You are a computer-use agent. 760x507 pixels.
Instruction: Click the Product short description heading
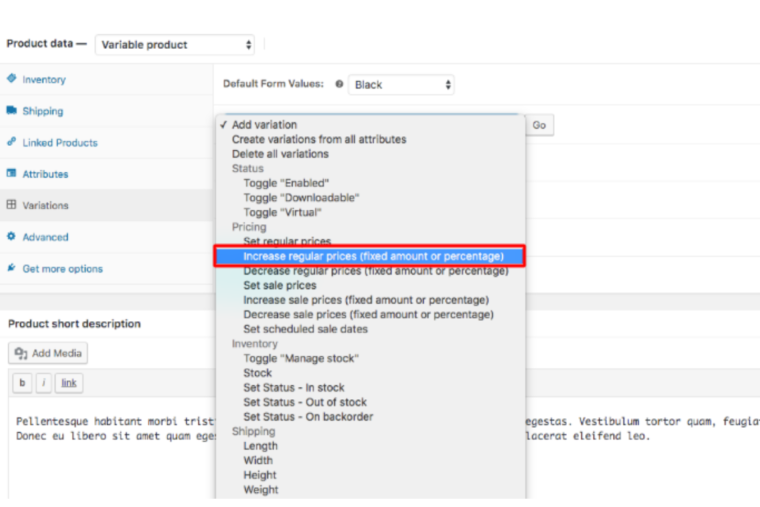(x=74, y=324)
